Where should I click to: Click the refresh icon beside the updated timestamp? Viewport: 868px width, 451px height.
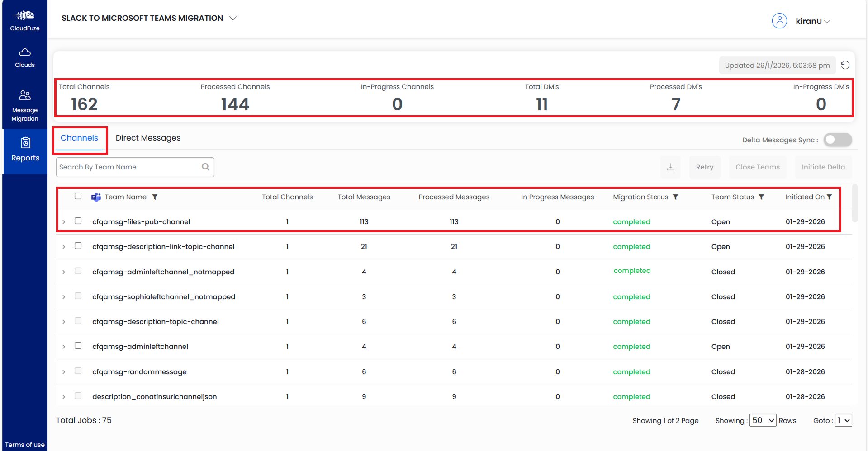(845, 65)
